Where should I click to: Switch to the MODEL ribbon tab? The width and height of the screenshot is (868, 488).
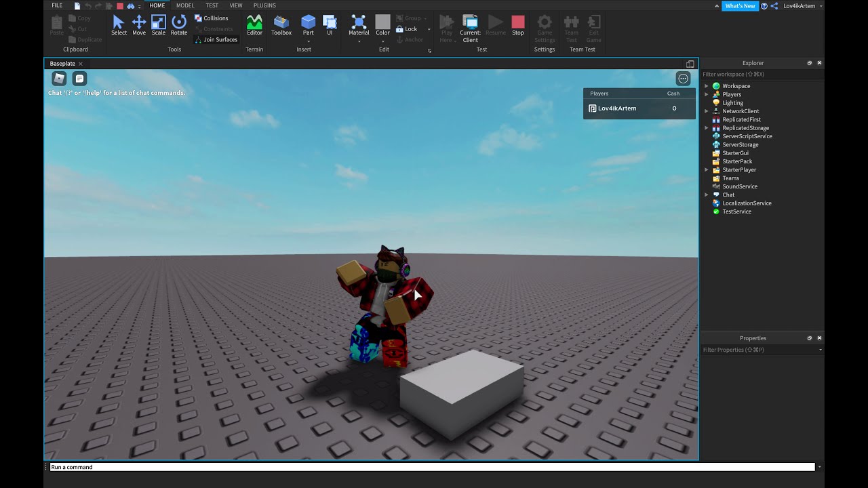coord(185,5)
